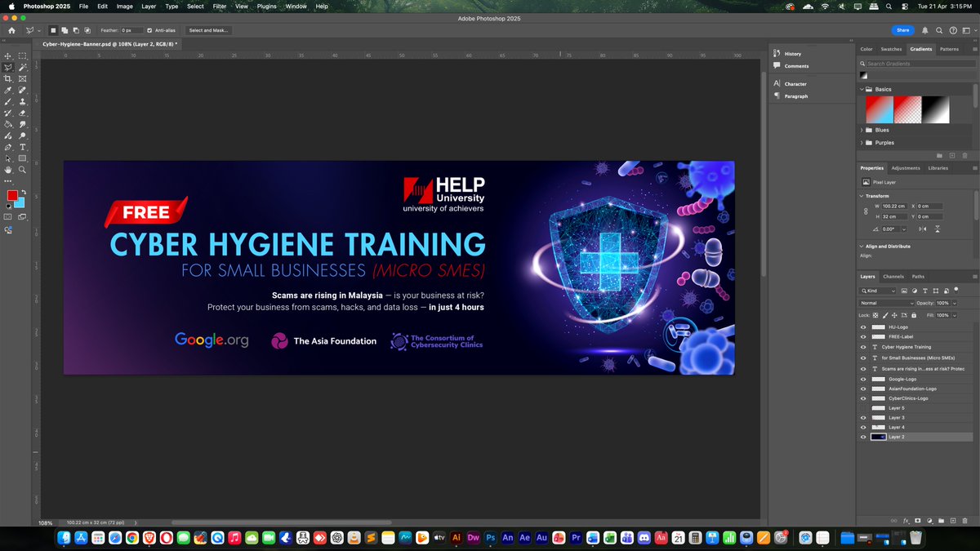The image size is (980, 551).
Task: Open Photoshop in the Dock
Action: click(x=491, y=538)
